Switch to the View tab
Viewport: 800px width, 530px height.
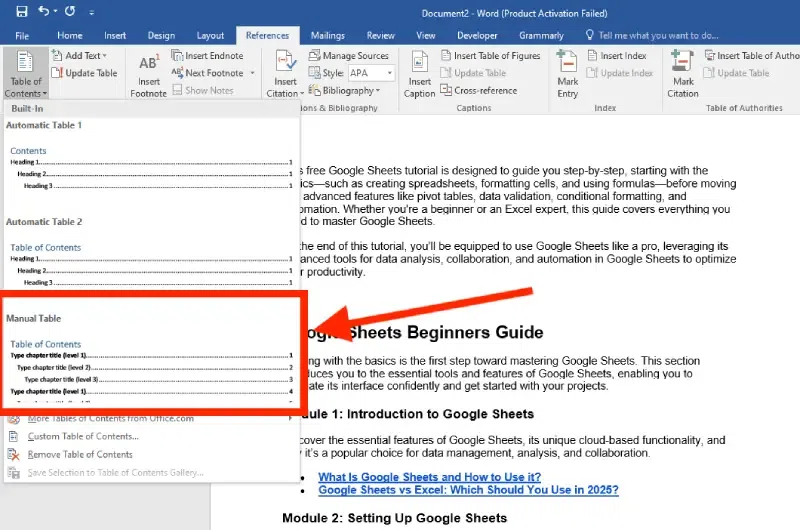point(426,36)
